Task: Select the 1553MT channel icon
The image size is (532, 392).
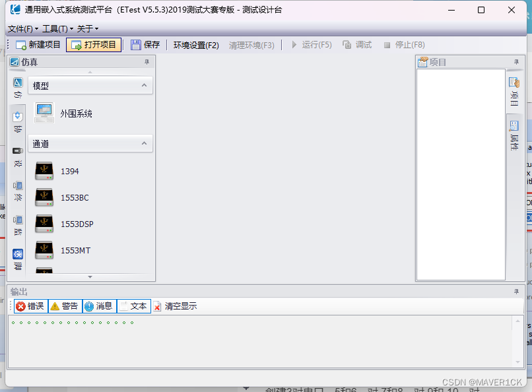Action: [44, 250]
